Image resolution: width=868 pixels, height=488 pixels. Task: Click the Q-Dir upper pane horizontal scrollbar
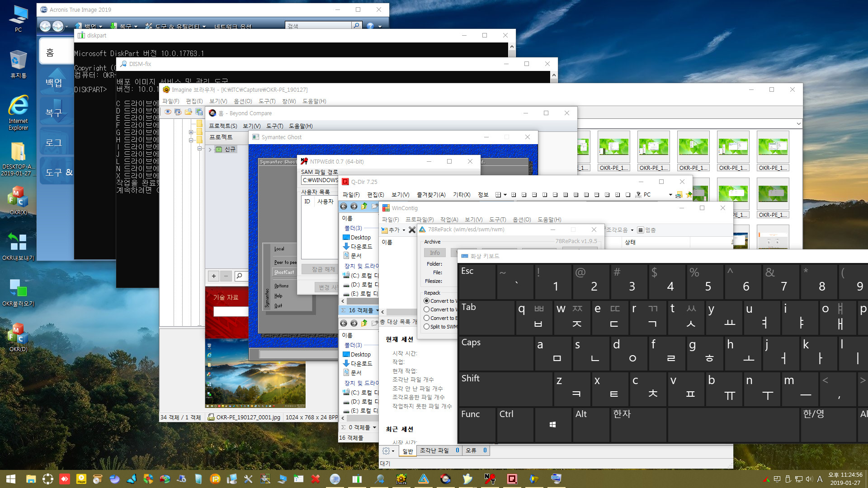coord(359,301)
